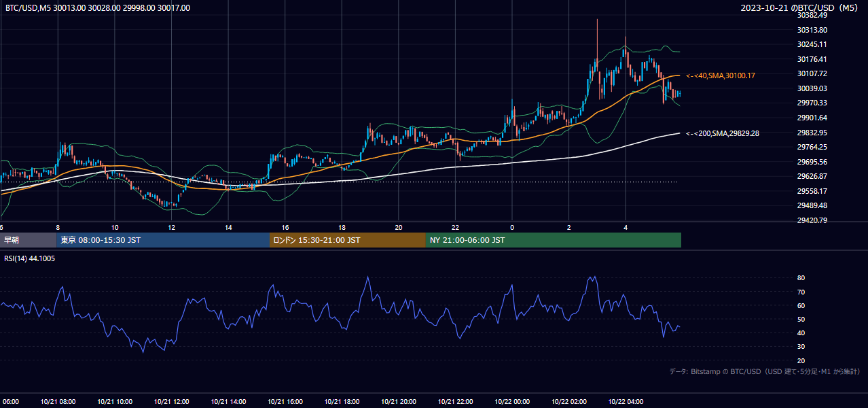
Task: Click hour label 4 under price chart
Action: click(626, 227)
